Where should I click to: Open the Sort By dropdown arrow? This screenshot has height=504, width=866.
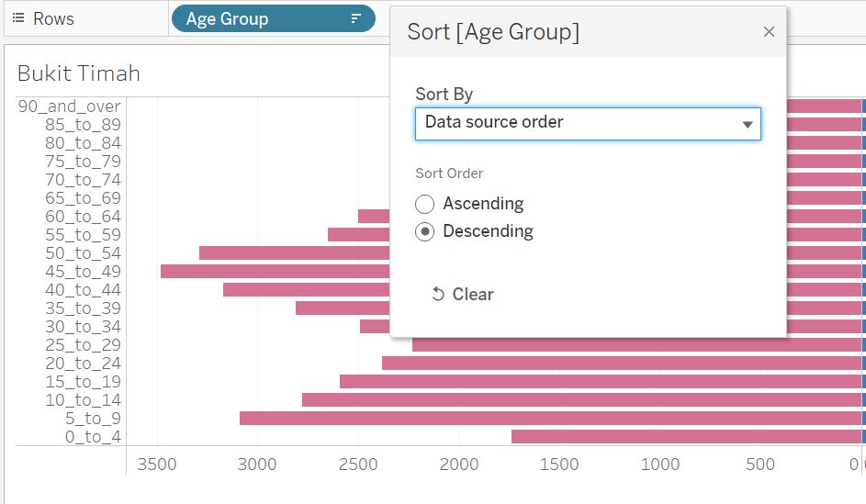click(x=748, y=124)
